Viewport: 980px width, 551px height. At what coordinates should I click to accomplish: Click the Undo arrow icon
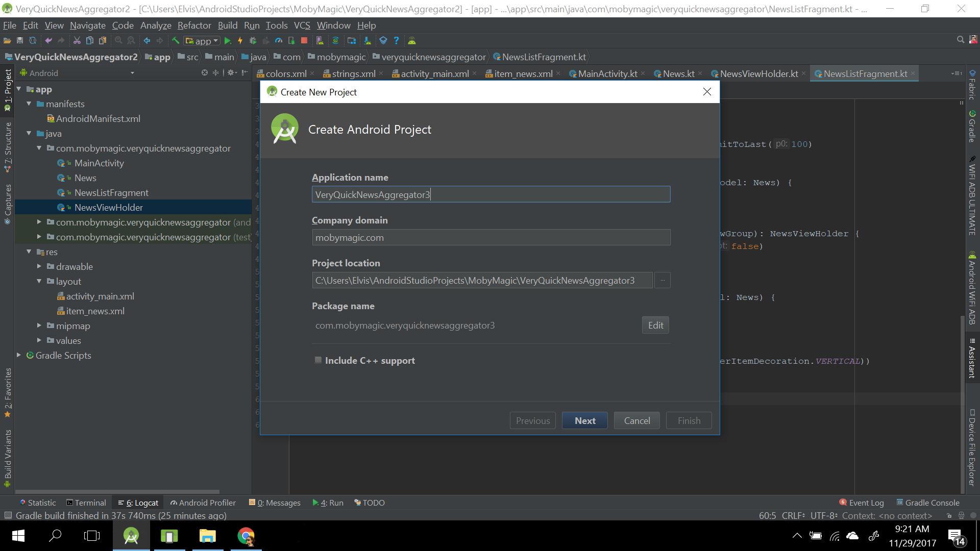pyautogui.click(x=48, y=41)
